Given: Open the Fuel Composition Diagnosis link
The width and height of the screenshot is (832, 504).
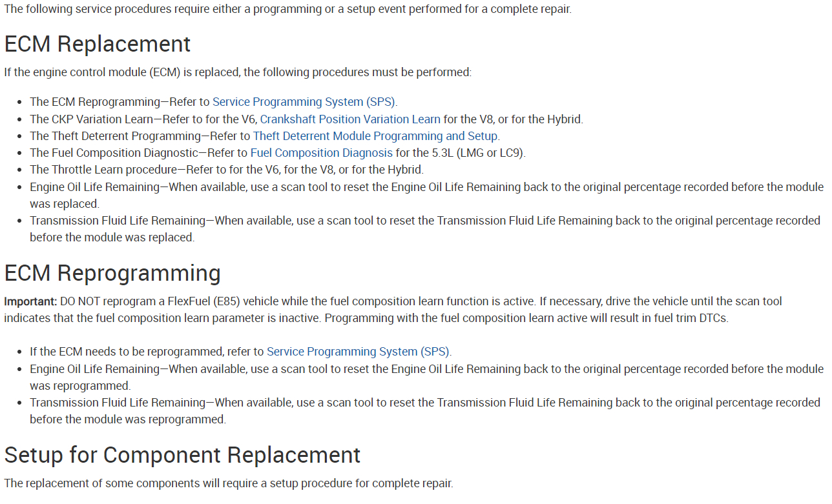Looking at the screenshot, I should click(x=321, y=153).
